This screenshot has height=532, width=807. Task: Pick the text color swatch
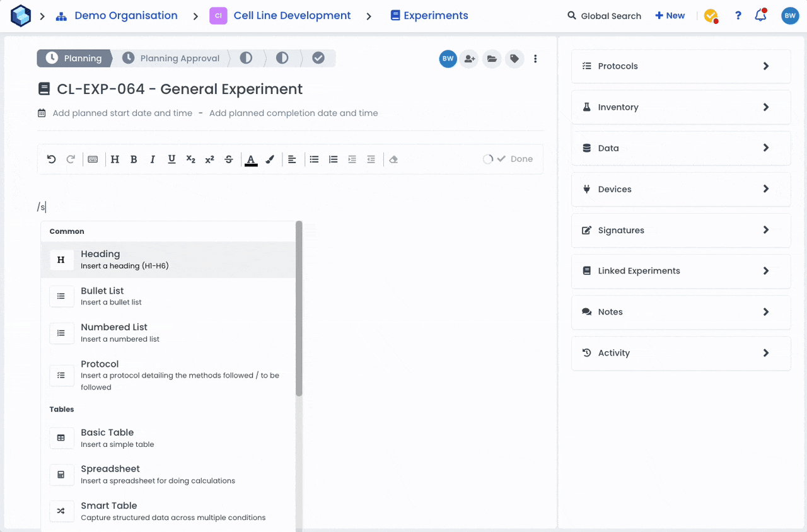point(251,160)
